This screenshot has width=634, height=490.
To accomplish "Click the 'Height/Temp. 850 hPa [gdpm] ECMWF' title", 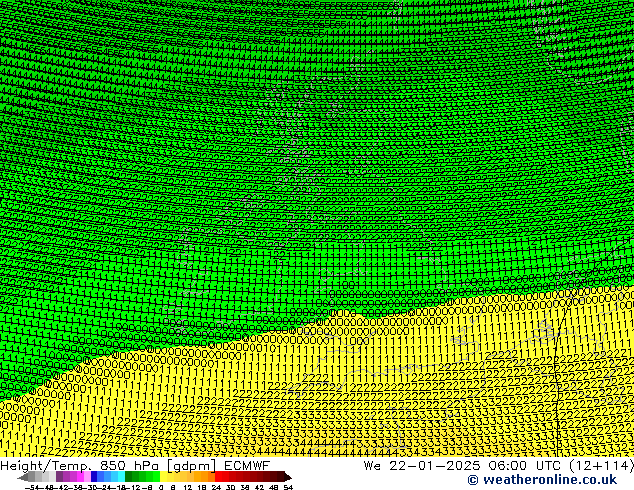I will pyautogui.click(x=135, y=466).
